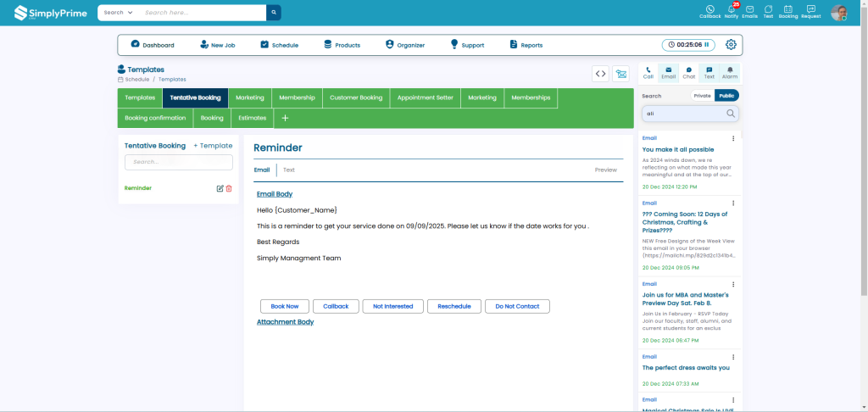This screenshot has width=868, height=412.
Task: Open the Alarm panel icon
Action: pyautogui.click(x=730, y=73)
